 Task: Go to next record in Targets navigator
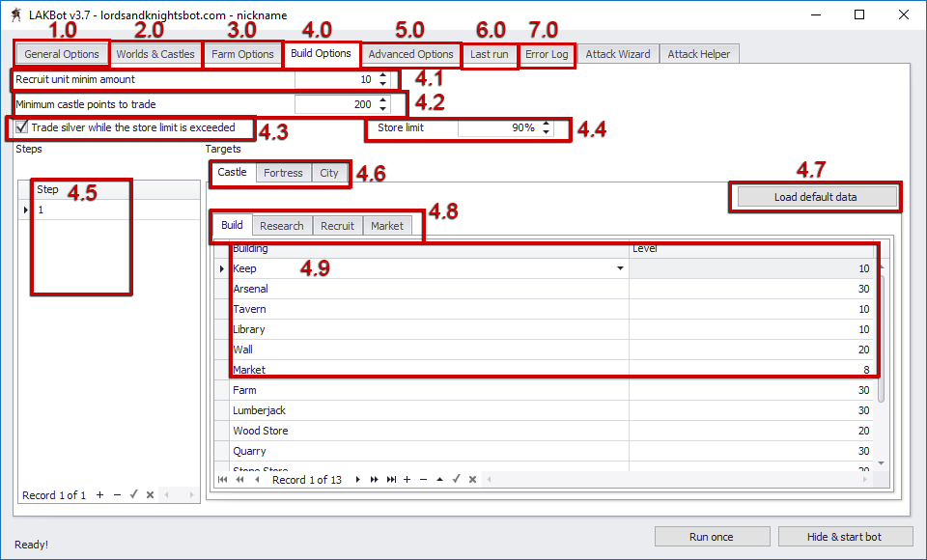click(357, 480)
